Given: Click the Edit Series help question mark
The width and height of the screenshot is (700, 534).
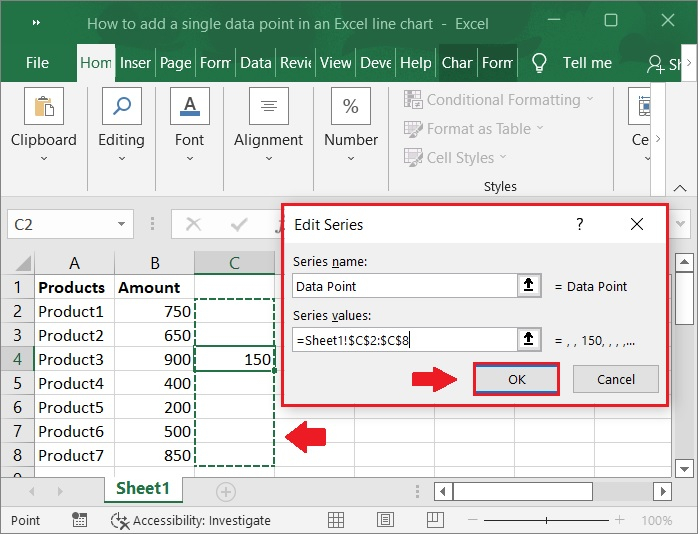Looking at the screenshot, I should pos(579,224).
